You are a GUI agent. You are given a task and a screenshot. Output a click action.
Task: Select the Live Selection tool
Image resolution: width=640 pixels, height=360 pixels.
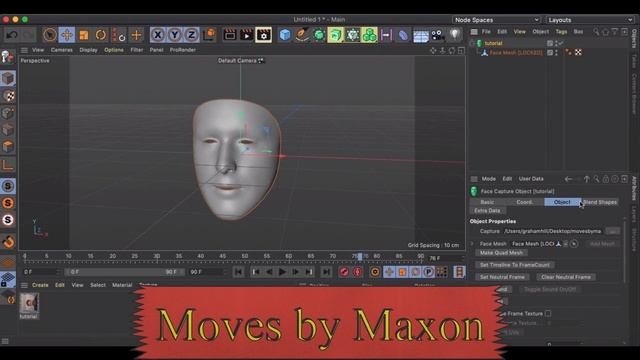pyautogui.click(x=50, y=35)
